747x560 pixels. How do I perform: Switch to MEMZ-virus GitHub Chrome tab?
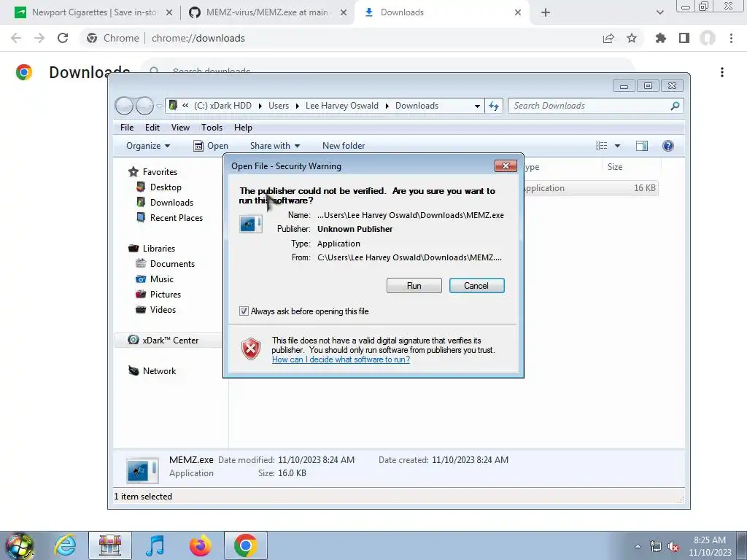click(267, 12)
